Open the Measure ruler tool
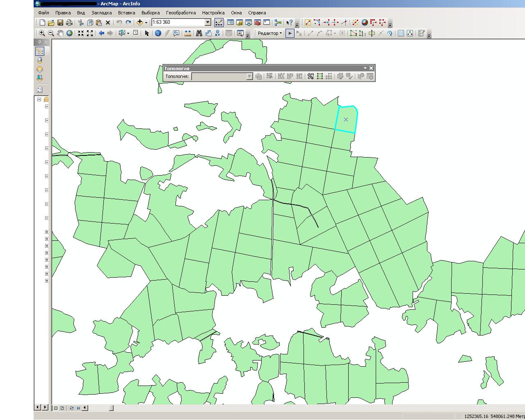 tap(188, 33)
